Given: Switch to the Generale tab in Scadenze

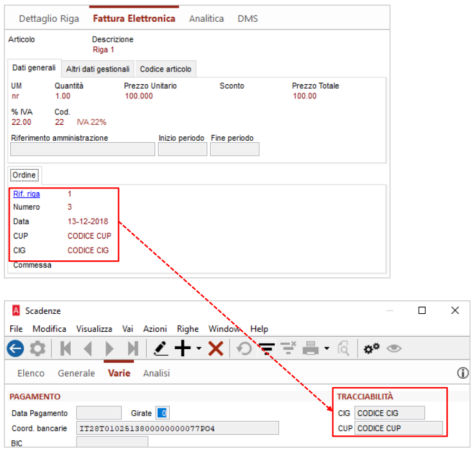Looking at the screenshot, I should [x=76, y=373].
